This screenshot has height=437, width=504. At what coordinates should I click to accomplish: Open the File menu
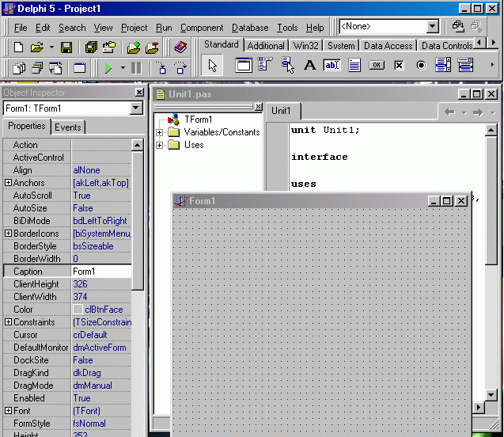click(x=21, y=28)
